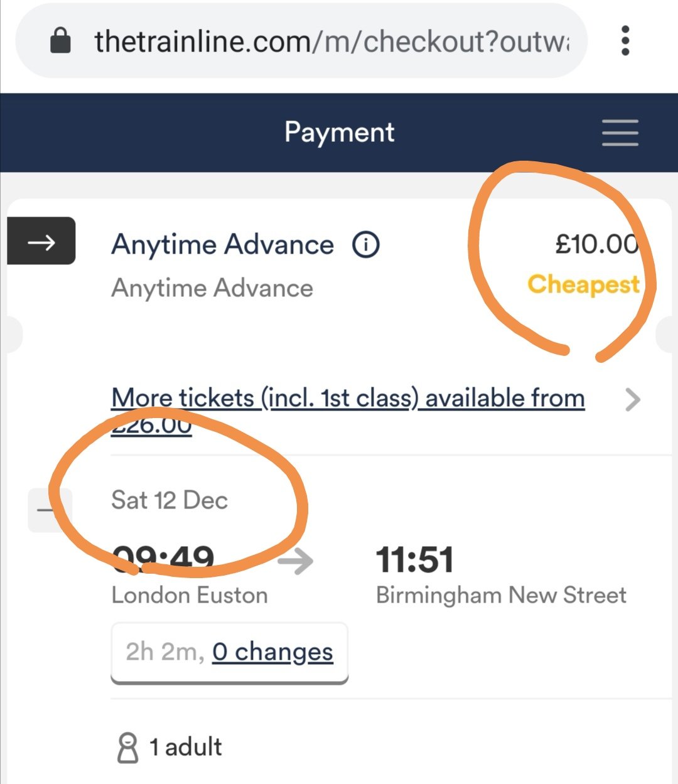678x784 pixels.
Task: Follow the More tickets incl. 1st class link
Action: pyautogui.click(x=348, y=411)
